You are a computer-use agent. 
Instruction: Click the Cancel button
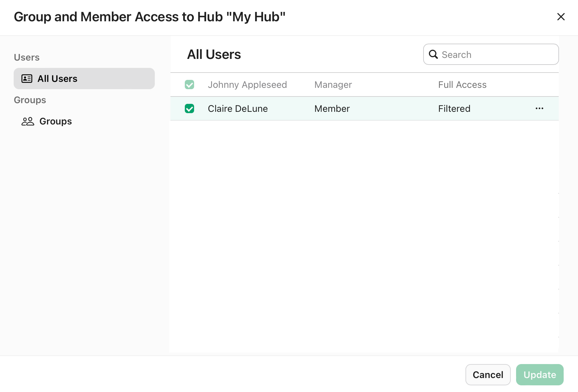pyautogui.click(x=488, y=375)
